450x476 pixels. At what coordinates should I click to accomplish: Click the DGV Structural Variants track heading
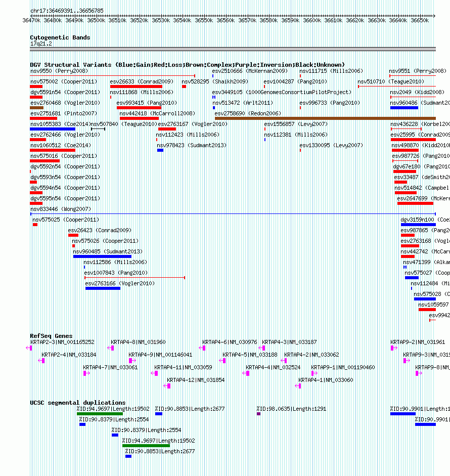188,65
